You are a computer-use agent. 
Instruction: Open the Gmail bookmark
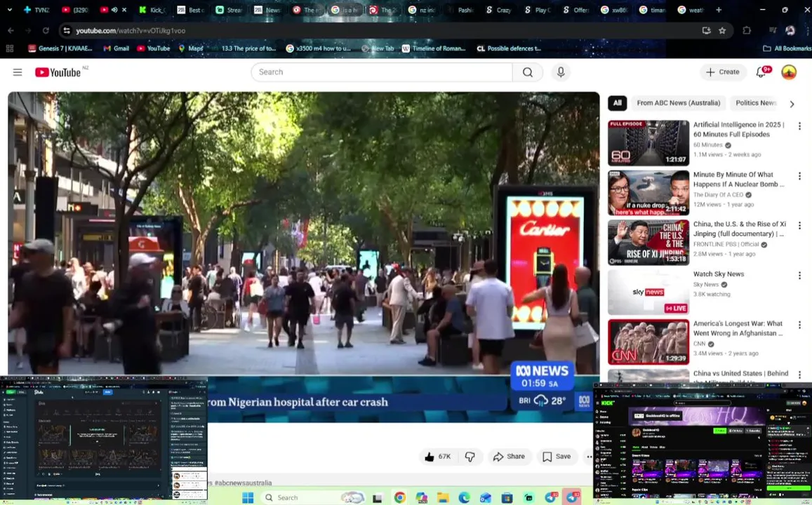click(116, 48)
